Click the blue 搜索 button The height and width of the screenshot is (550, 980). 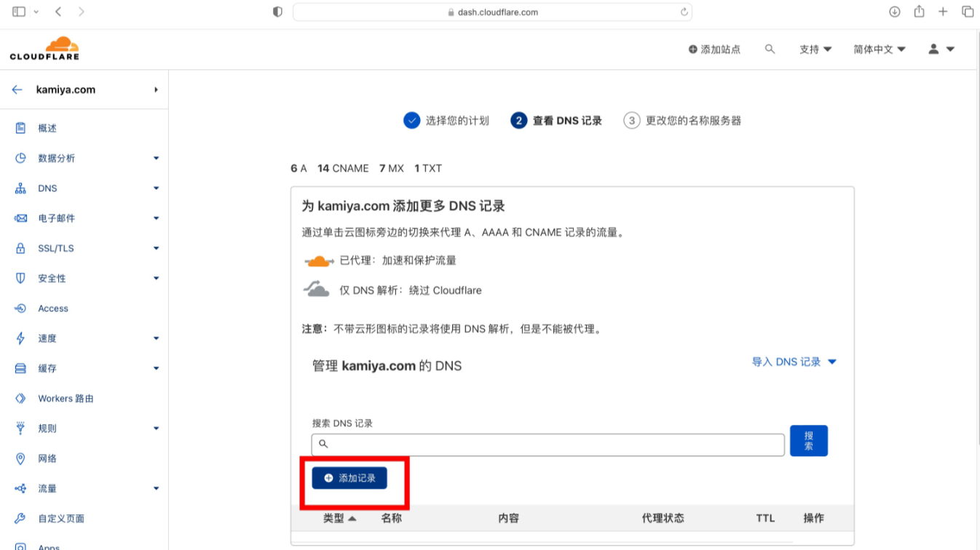809,441
